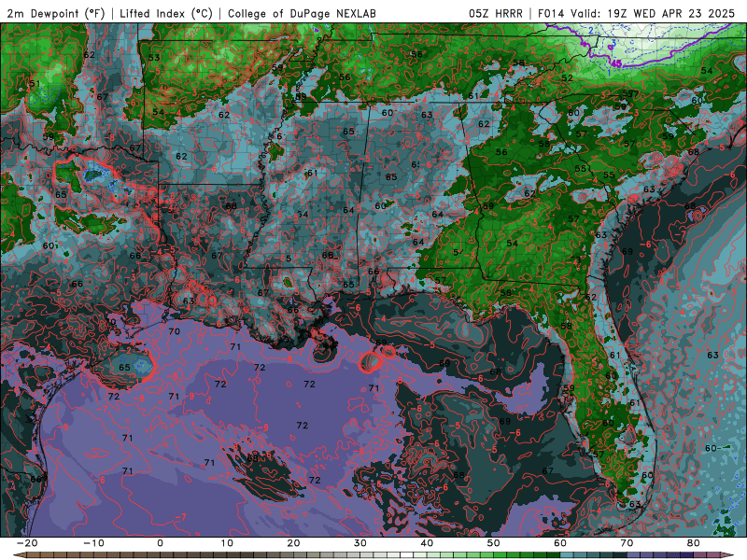The height and width of the screenshot is (560, 747).
Task: Click the 'Lifted Index (°C)' header label
Action: tap(166, 13)
